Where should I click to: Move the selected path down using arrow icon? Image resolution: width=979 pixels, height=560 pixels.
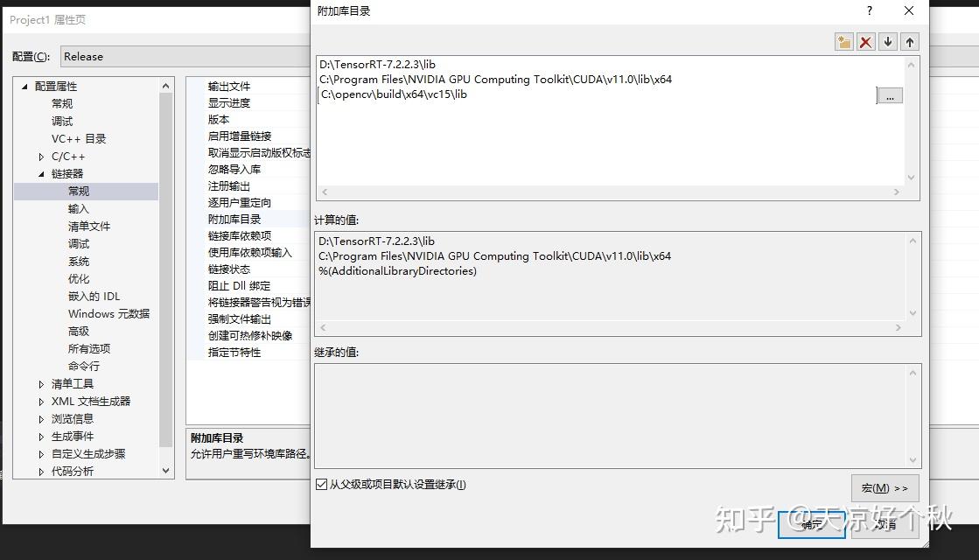pos(887,41)
